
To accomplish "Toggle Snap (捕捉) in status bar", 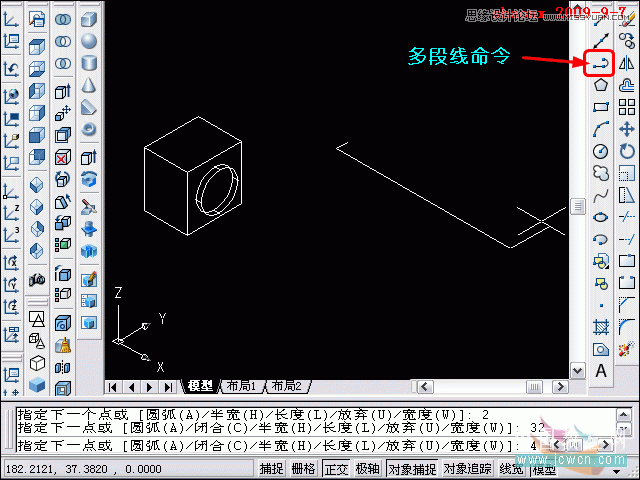I will (x=272, y=468).
